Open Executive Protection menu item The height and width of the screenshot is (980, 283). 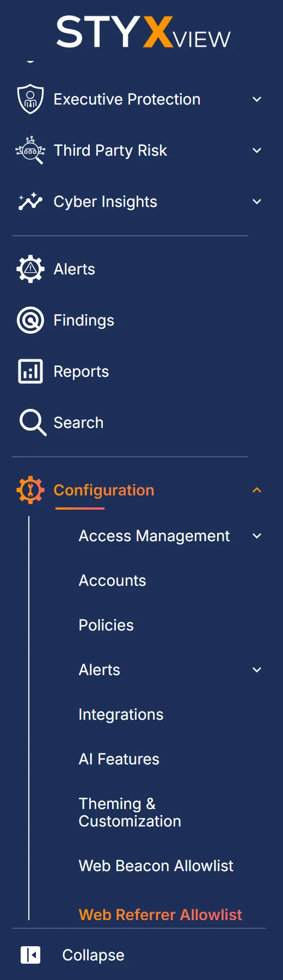pos(127,99)
